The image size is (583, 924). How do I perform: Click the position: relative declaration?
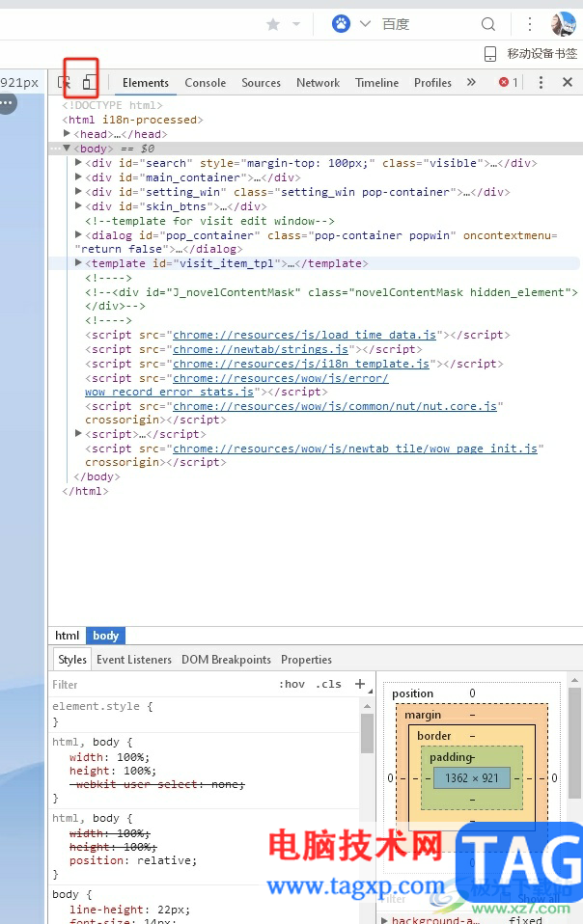point(133,860)
